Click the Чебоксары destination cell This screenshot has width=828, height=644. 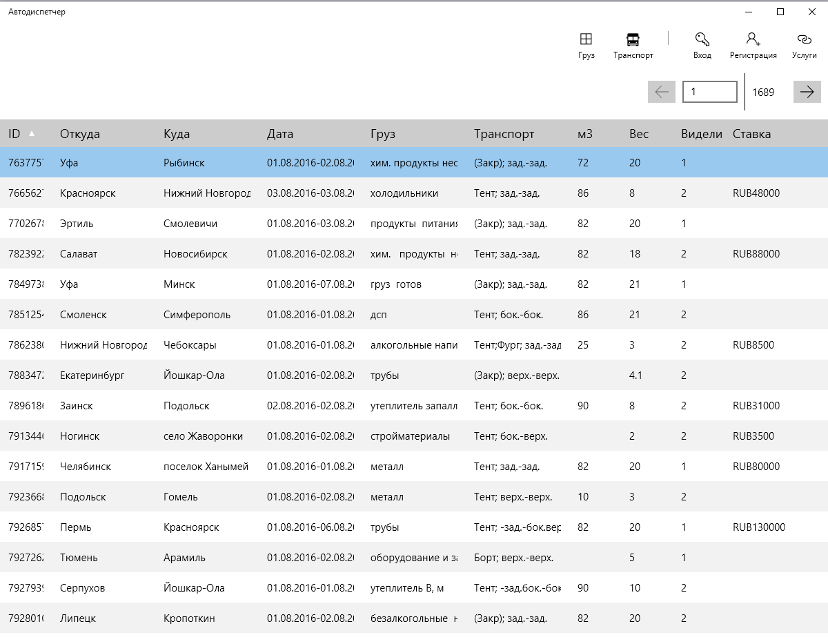[190, 345]
